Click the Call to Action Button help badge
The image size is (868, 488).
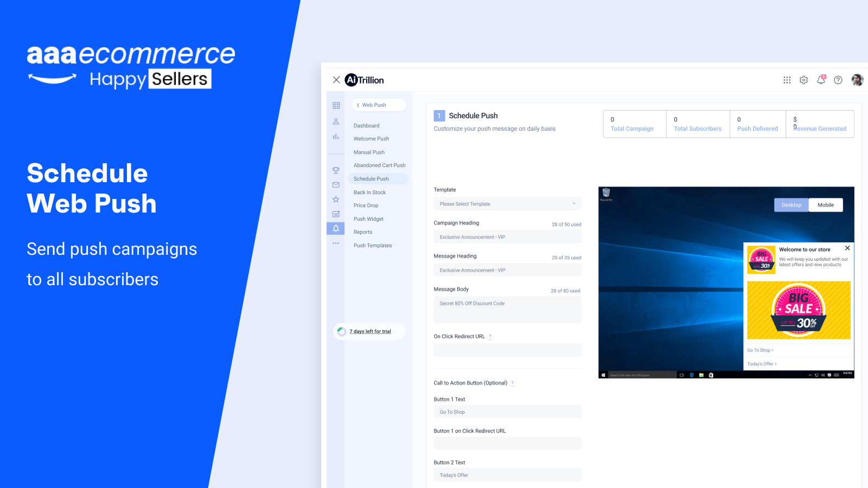point(512,383)
